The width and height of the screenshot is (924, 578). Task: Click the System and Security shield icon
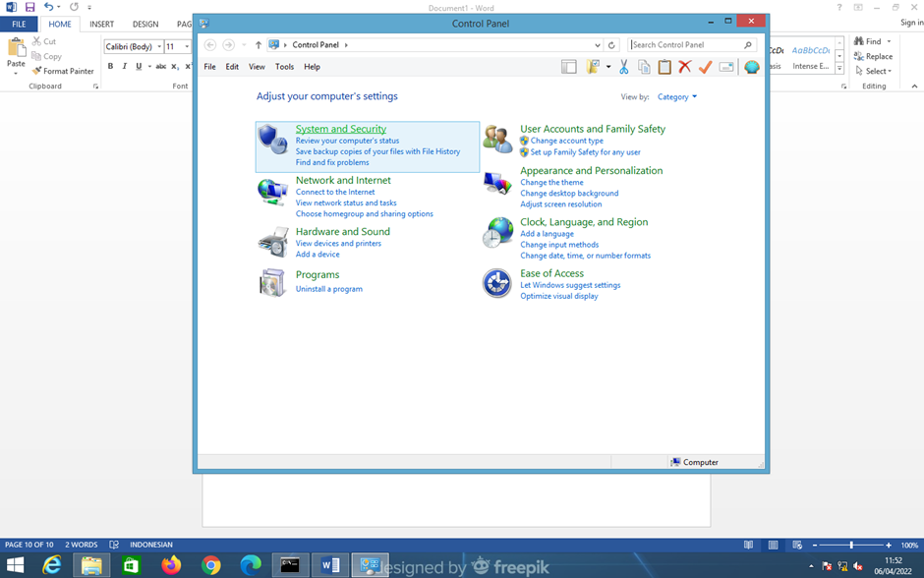(x=272, y=140)
